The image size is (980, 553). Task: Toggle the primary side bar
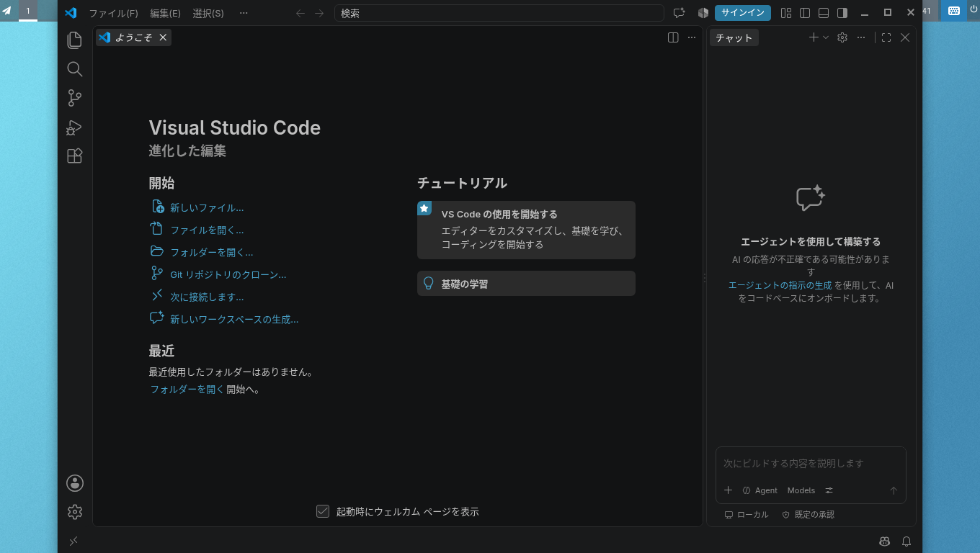coord(805,13)
